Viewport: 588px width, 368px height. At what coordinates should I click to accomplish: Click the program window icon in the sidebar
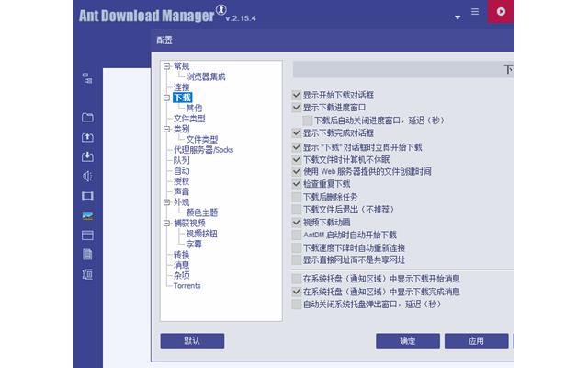pyautogui.click(x=87, y=236)
